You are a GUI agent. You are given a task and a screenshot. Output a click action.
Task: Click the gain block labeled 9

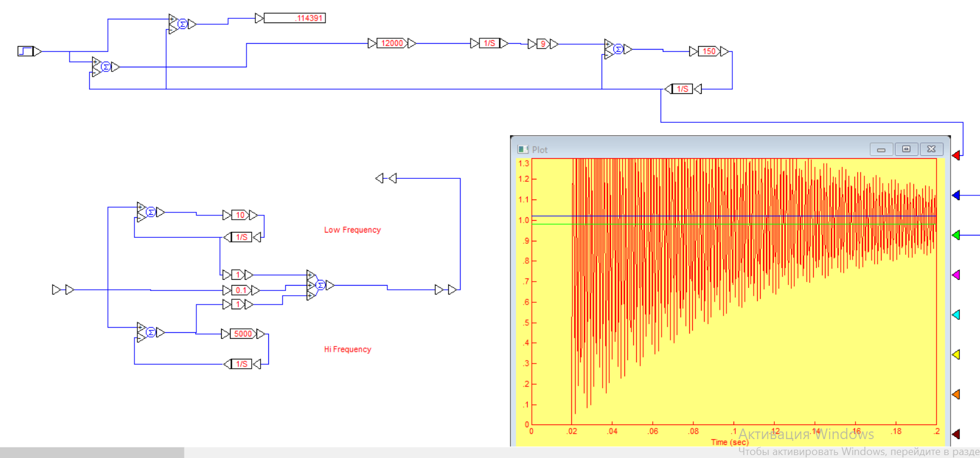click(x=543, y=44)
